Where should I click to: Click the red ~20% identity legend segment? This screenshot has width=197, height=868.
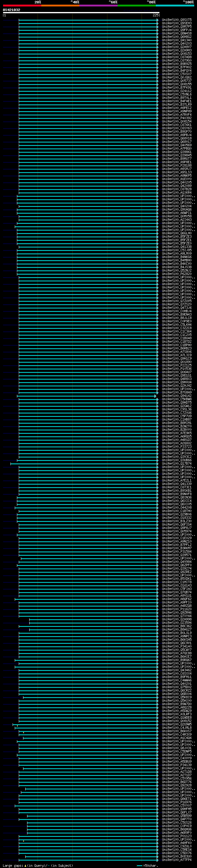(22, 6)
